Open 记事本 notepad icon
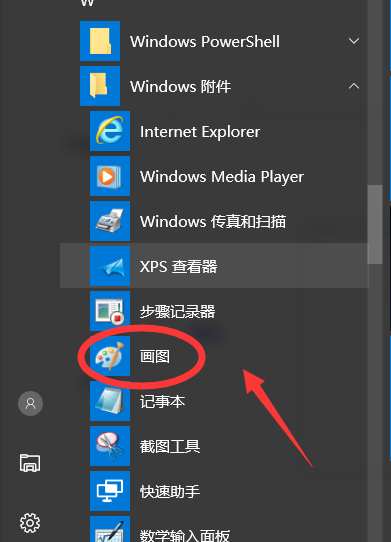This screenshot has height=542, width=391. (110, 401)
